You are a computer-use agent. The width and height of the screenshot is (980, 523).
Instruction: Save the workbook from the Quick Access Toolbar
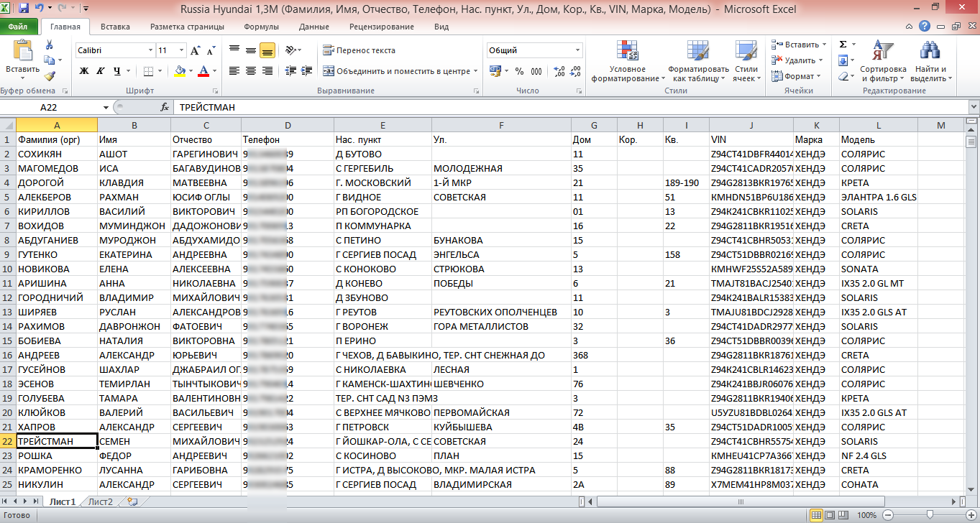point(24,9)
